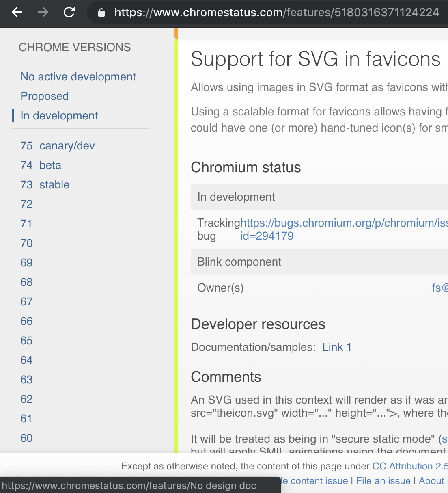
Task: Open Chrome version 75 canary/dev
Action: [x=57, y=145]
